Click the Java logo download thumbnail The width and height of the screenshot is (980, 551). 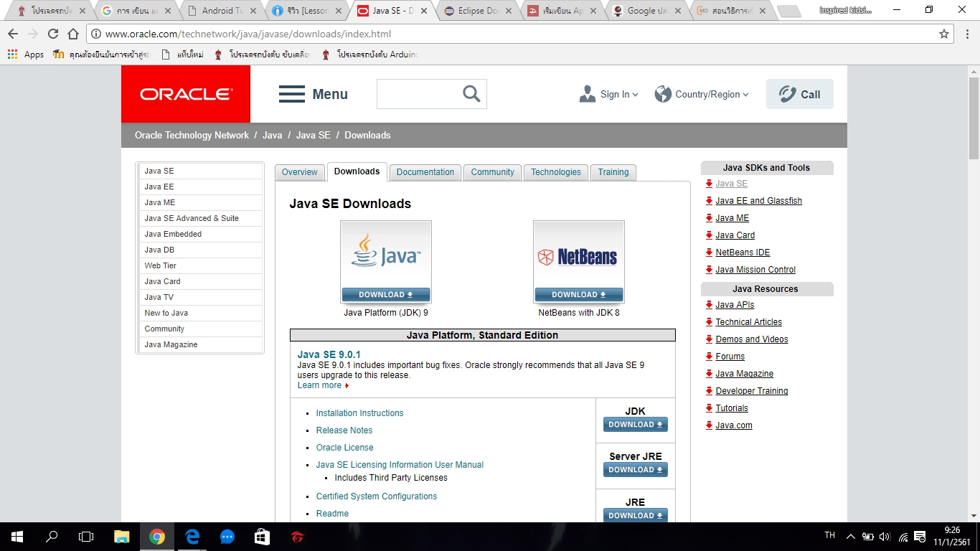click(386, 261)
